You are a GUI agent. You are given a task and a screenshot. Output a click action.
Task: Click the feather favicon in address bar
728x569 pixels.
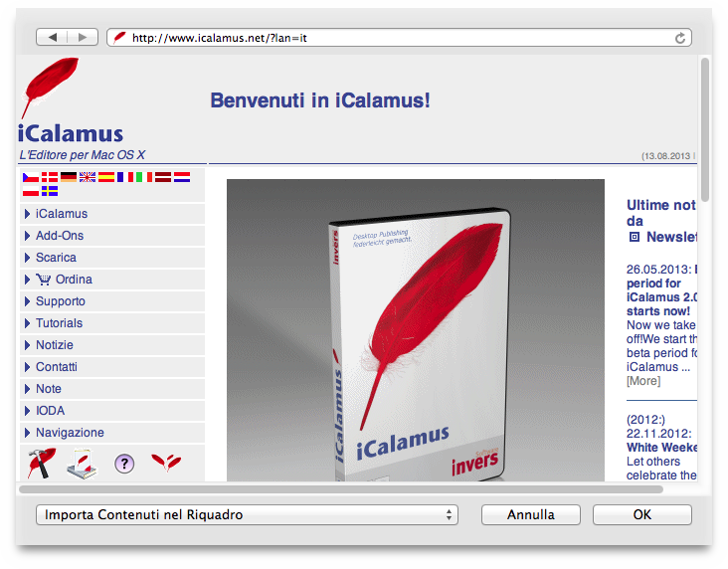click(119, 37)
